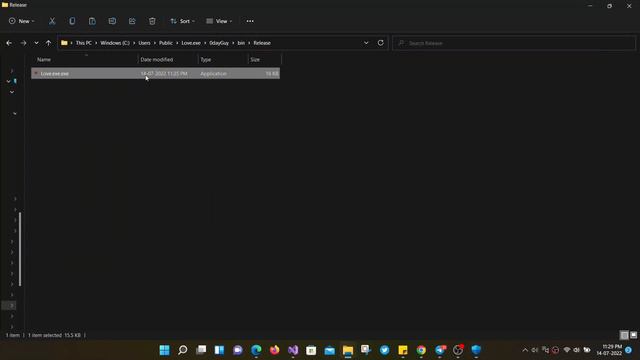The image size is (640, 360).
Task: Click Public breadcrumb in address bar
Action: (166, 43)
